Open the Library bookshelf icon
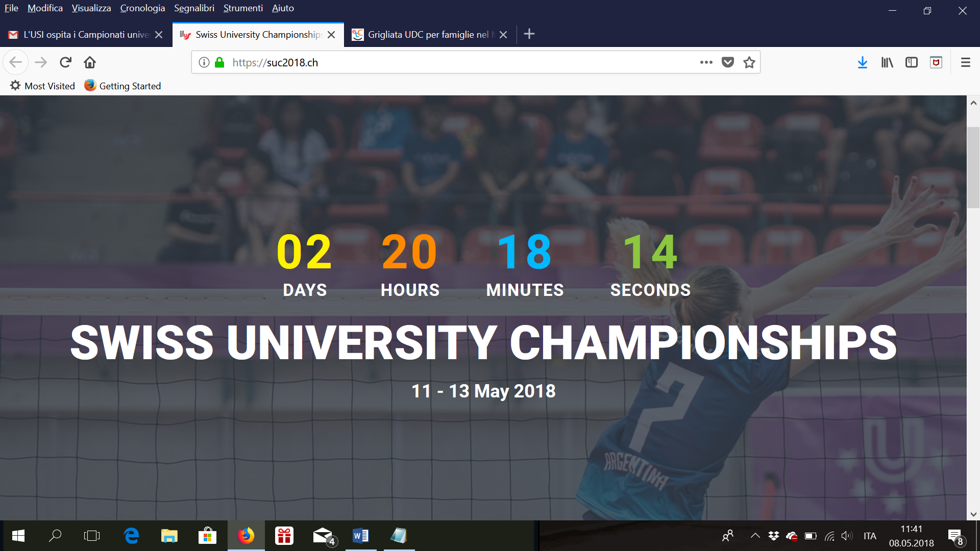 point(887,62)
